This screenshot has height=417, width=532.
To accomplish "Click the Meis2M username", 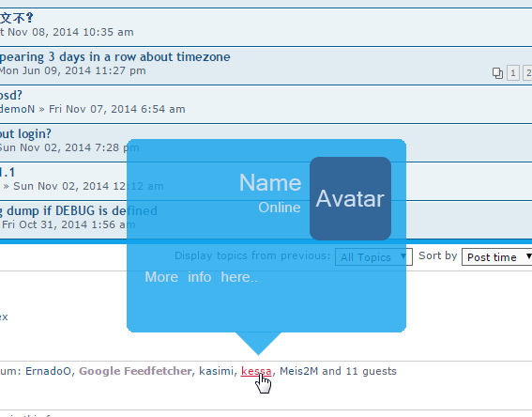I will click(x=298, y=371).
